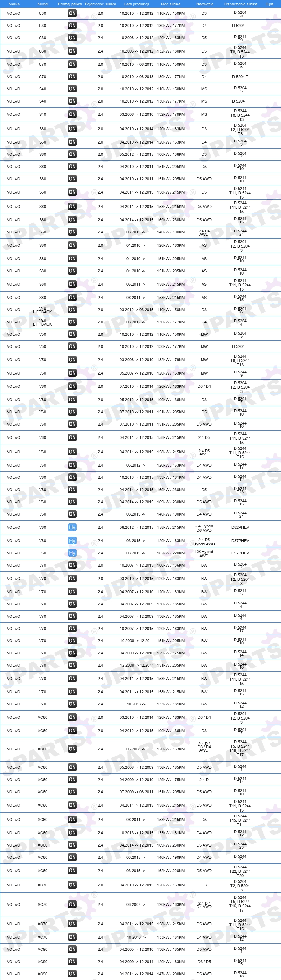281x980 pixels.
Task: Click the Hy hybrid icon in the D97PHEV row
Action: (72, 553)
